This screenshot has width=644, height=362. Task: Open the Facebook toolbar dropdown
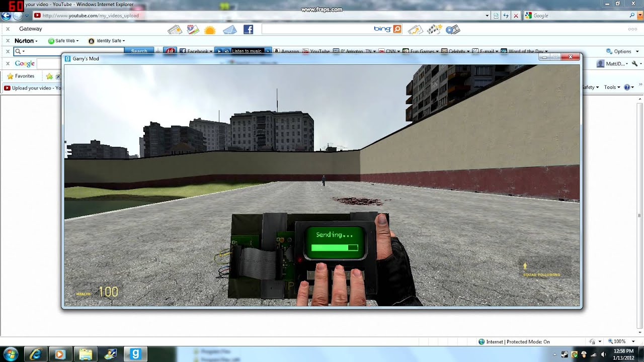[x=196, y=51]
